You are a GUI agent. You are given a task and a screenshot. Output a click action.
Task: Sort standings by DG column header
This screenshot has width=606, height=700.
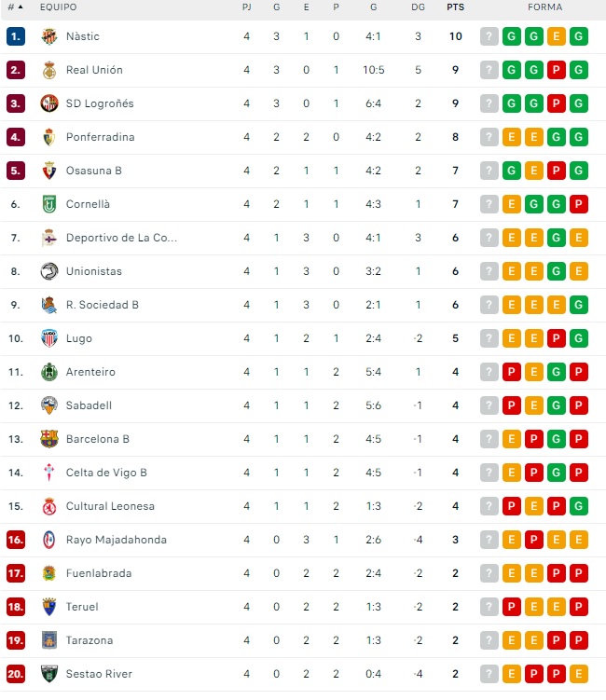click(418, 7)
